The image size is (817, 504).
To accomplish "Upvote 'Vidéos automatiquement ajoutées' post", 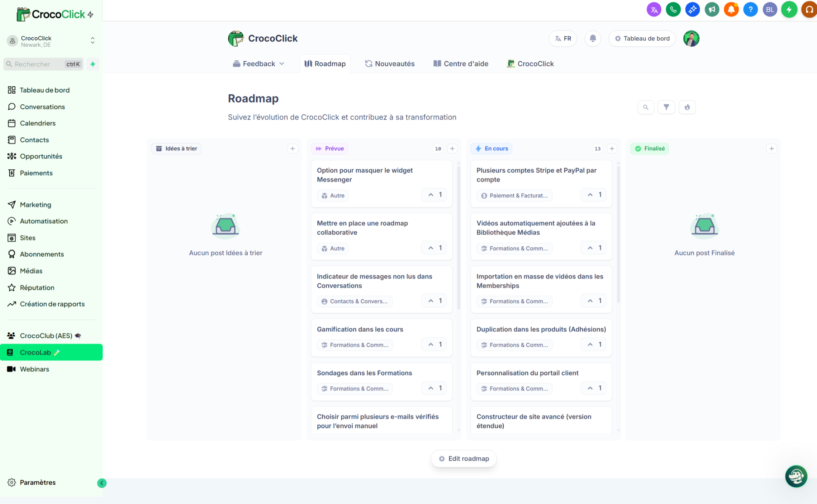I will [x=594, y=248].
